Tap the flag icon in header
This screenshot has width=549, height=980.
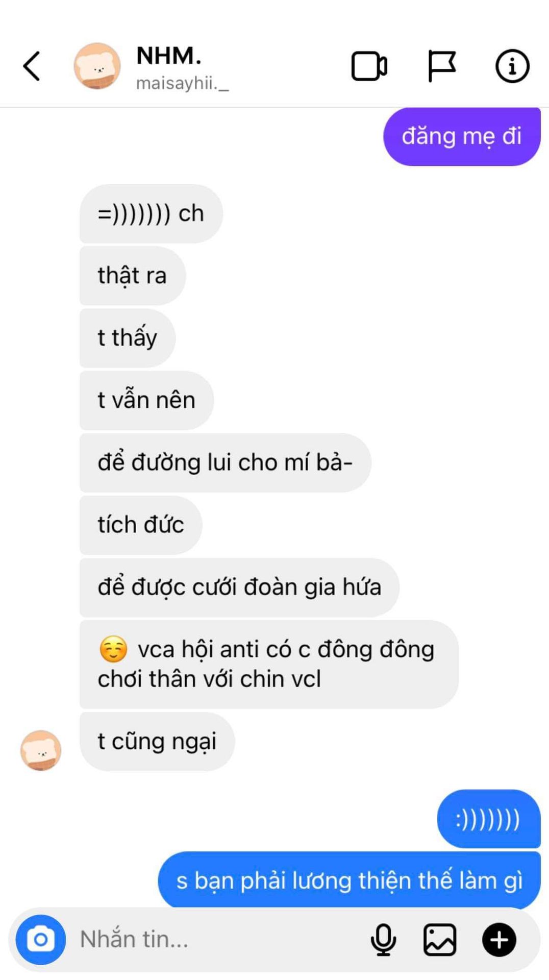441,66
